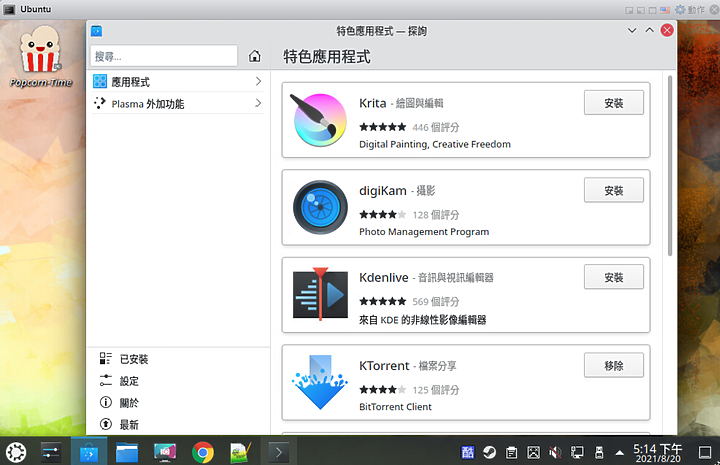Click KTorrent's four-star rating
Viewport: 720px width, 465px height.
coord(382,390)
